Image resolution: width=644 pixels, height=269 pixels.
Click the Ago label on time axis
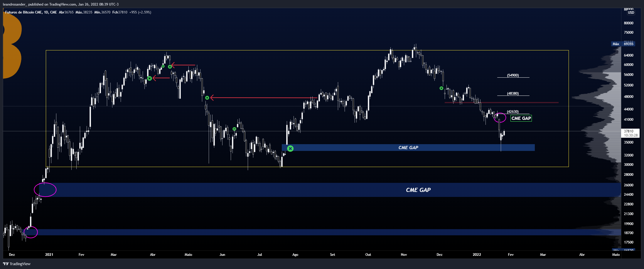pyautogui.click(x=295, y=255)
